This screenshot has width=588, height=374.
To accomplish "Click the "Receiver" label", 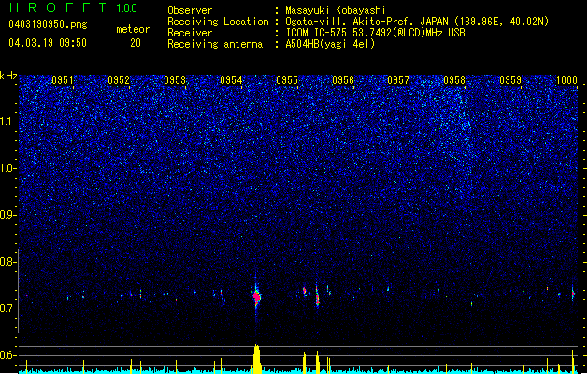I will 190,33.
